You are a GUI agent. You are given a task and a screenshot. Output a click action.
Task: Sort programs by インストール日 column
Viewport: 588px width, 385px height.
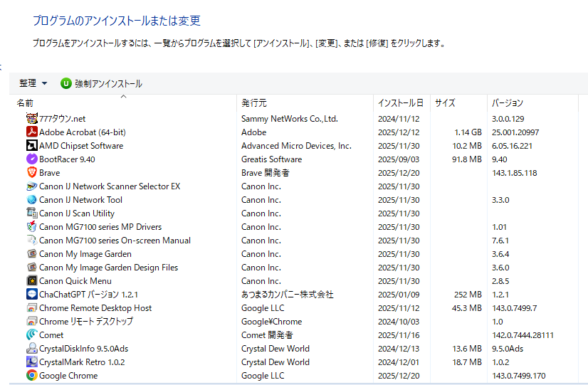[400, 103]
